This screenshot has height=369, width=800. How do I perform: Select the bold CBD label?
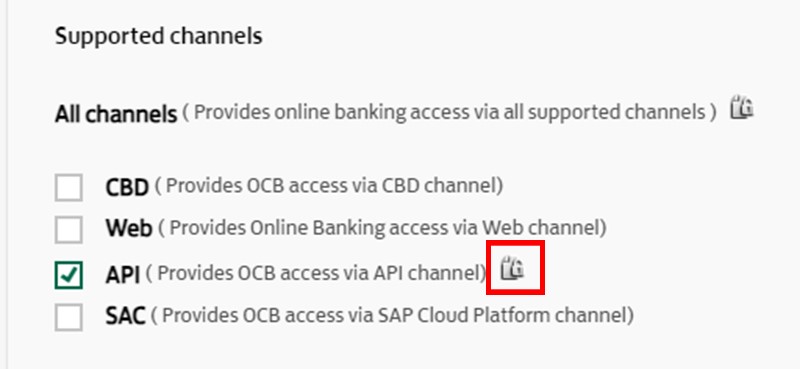coord(127,188)
